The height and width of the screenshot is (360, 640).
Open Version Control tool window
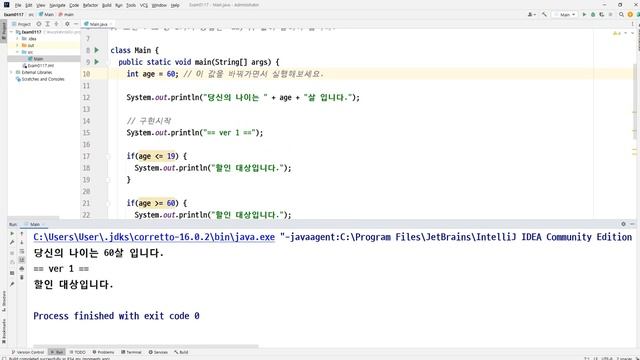[x=28, y=352]
